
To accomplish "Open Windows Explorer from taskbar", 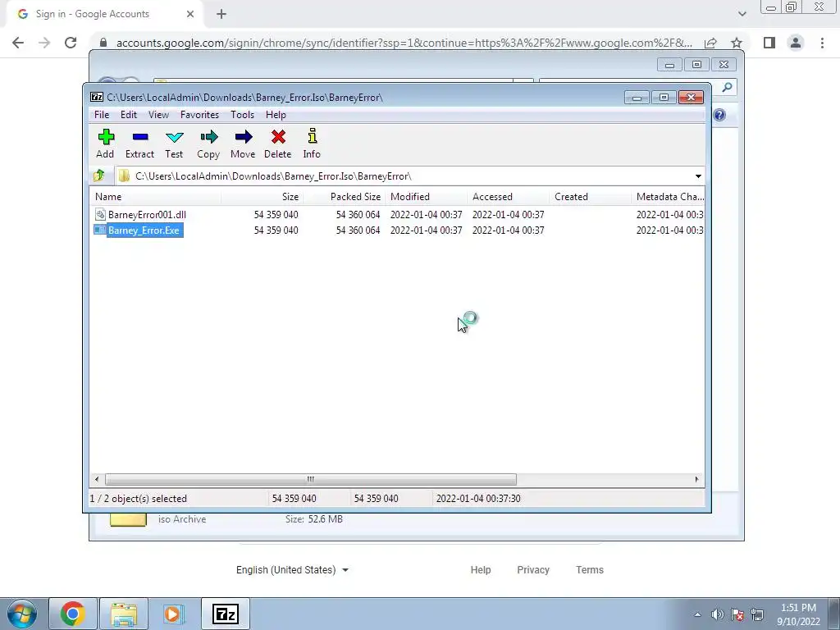I will (124, 614).
